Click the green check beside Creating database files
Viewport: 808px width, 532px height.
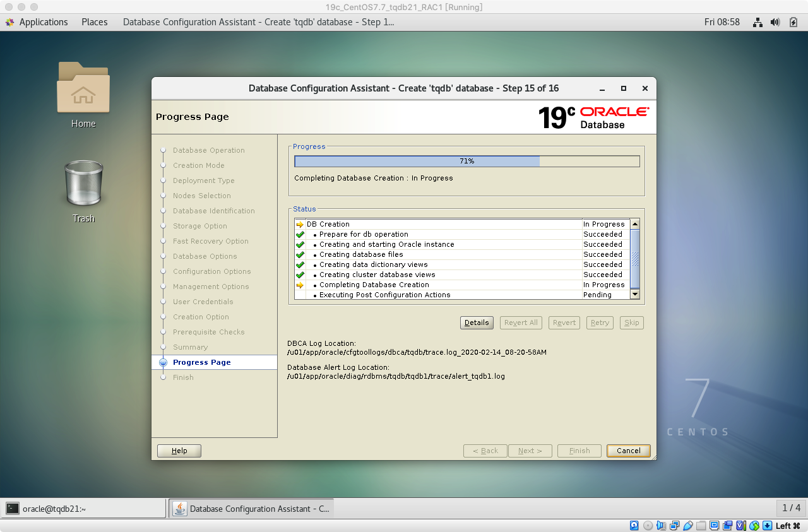300,254
